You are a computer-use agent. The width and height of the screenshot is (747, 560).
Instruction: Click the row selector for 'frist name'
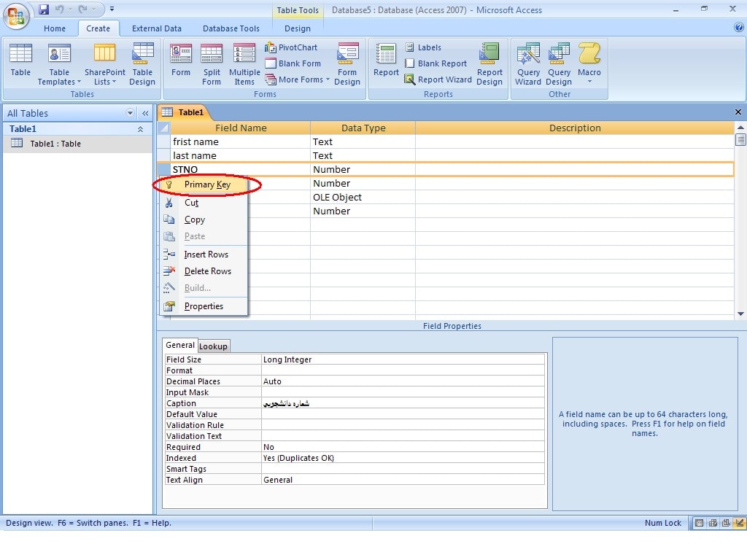[x=164, y=142]
